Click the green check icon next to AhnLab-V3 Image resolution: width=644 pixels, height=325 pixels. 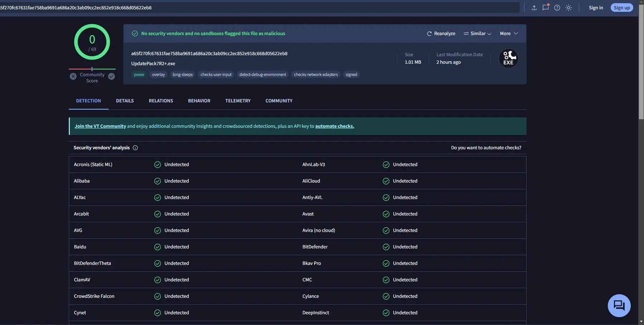386,165
